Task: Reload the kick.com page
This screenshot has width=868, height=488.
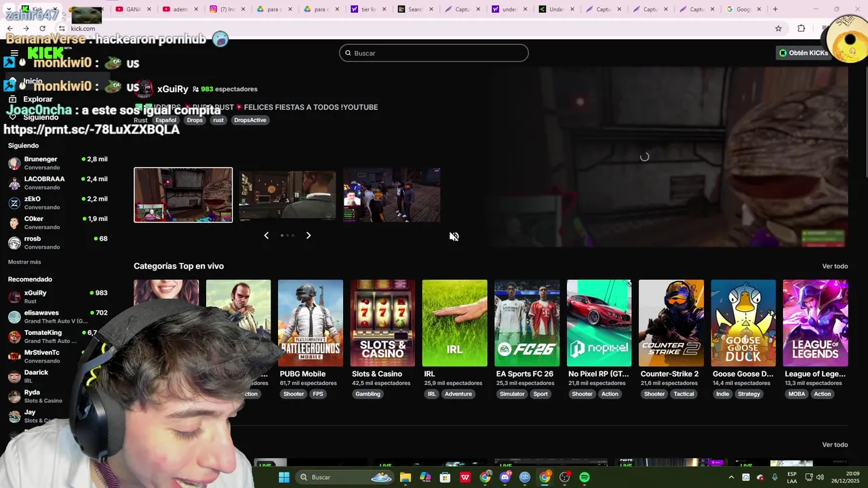Action: click(42, 28)
